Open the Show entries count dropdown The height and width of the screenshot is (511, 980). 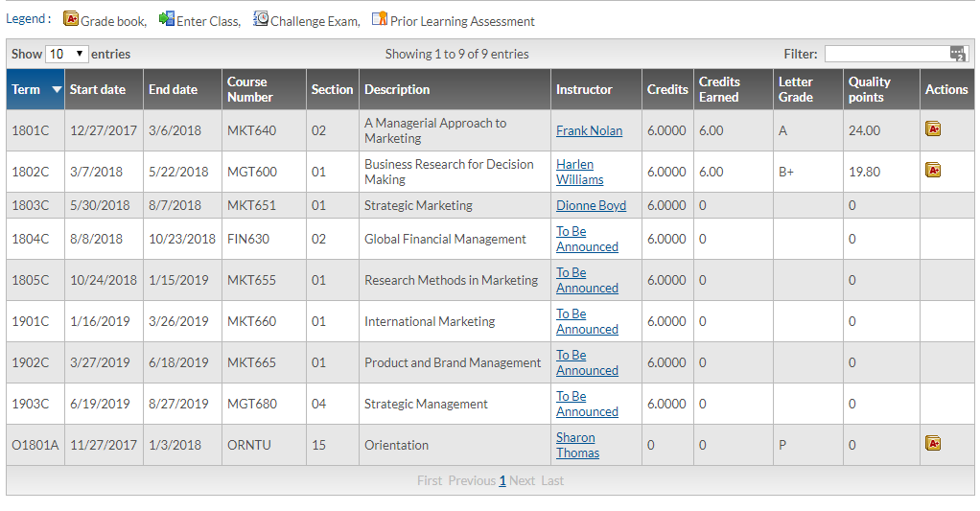pos(67,55)
